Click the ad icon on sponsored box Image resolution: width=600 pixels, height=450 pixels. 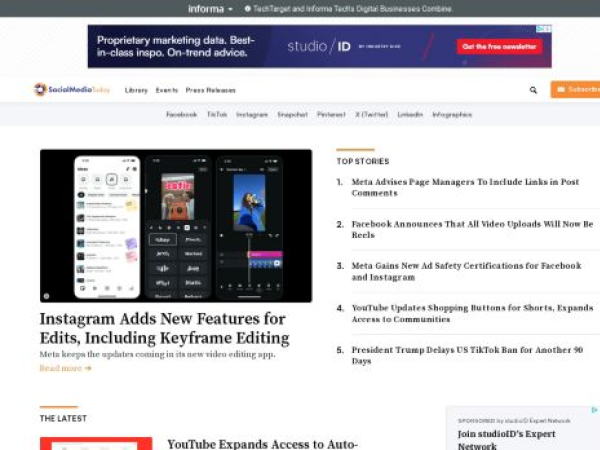[x=595, y=411]
